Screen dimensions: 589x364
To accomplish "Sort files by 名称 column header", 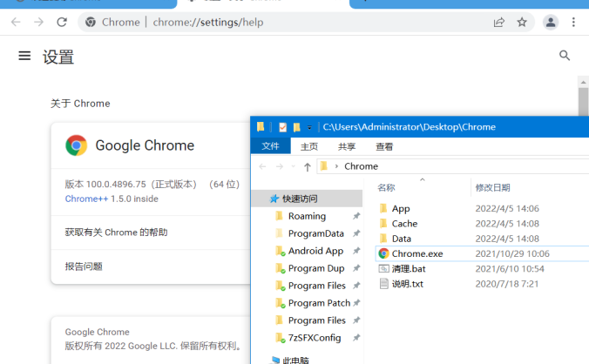I will pos(386,187).
